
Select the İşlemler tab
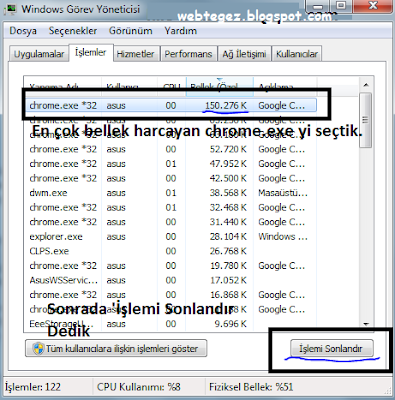pos(91,53)
